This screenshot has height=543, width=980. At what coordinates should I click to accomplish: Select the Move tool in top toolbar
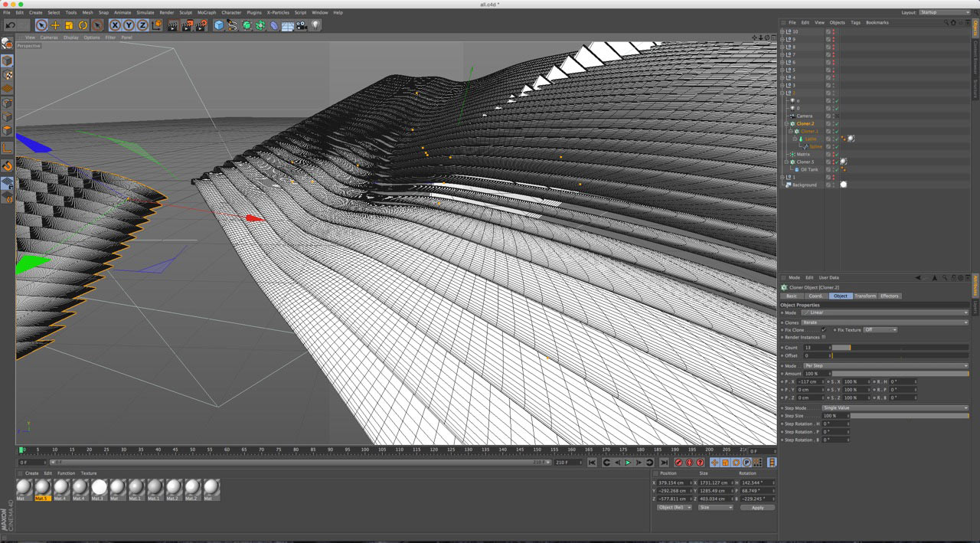pos(55,25)
